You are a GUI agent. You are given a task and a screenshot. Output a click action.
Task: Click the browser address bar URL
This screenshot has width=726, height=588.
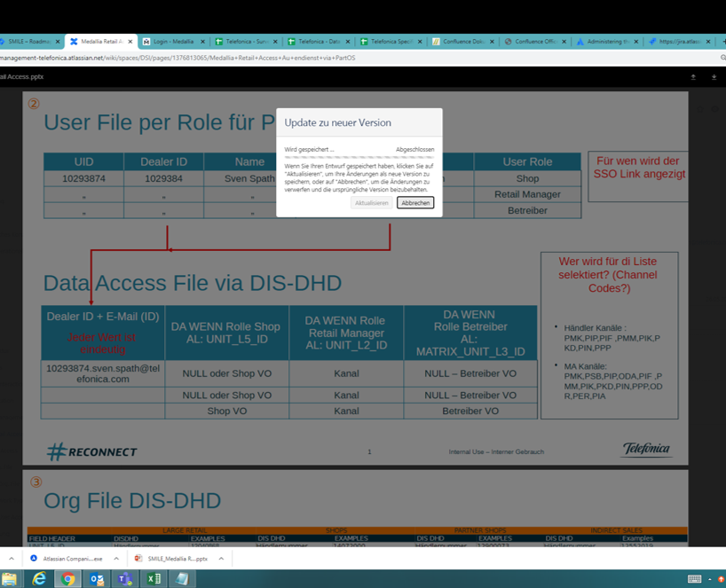pyautogui.click(x=178, y=58)
